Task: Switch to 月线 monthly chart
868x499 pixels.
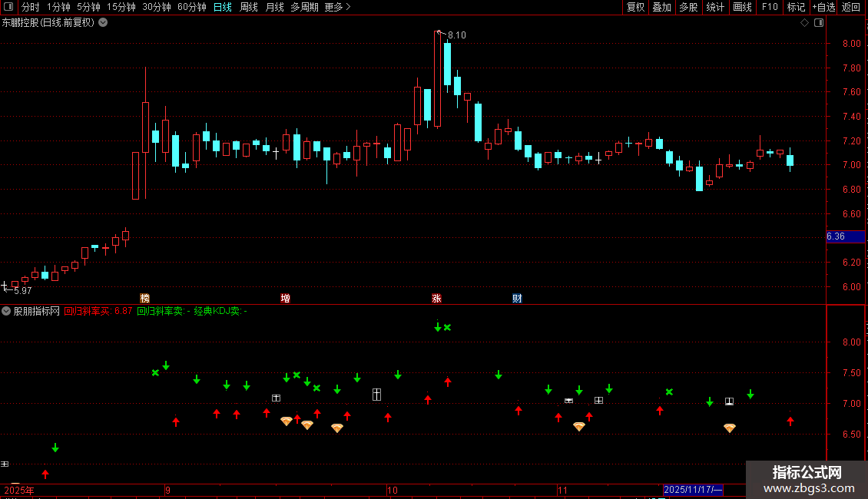Action: (x=274, y=7)
